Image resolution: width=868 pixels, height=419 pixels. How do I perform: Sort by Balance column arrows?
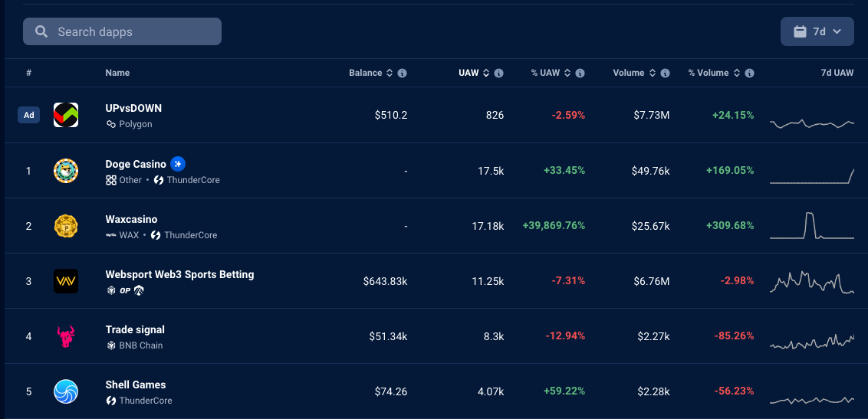390,73
